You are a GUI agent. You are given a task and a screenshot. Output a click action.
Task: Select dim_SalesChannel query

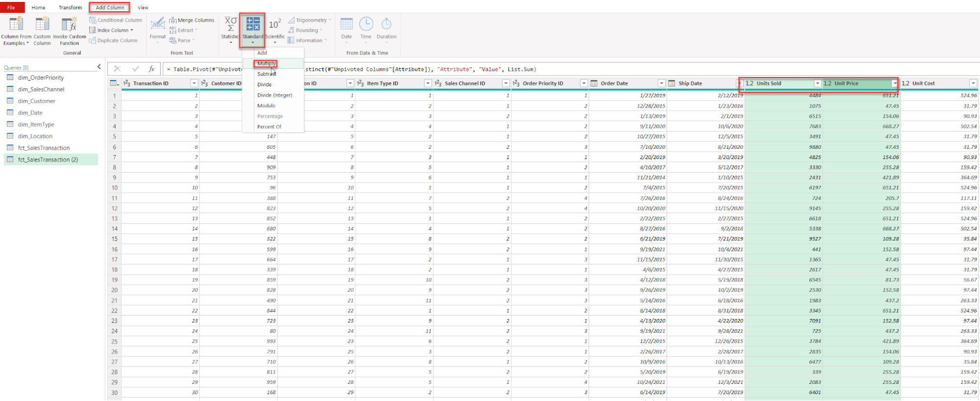pos(51,89)
